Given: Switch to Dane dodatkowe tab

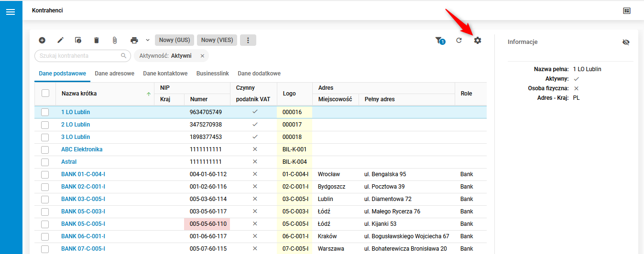Looking at the screenshot, I should click(259, 74).
